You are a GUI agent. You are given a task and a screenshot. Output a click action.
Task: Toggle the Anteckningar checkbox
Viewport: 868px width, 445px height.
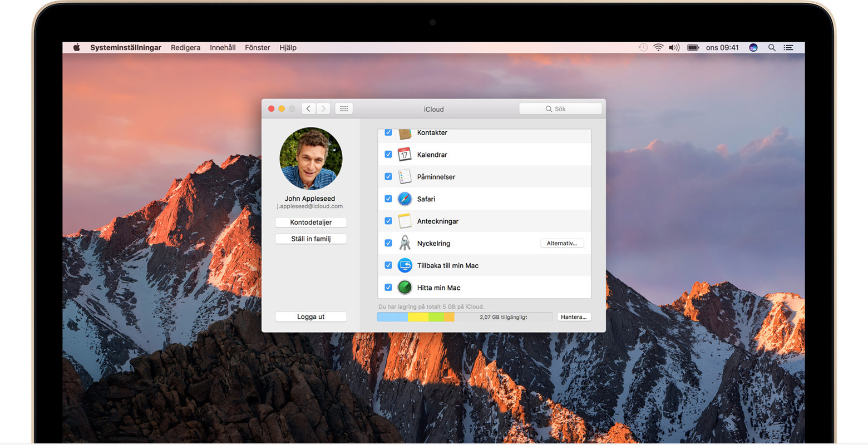[x=388, y=221]
